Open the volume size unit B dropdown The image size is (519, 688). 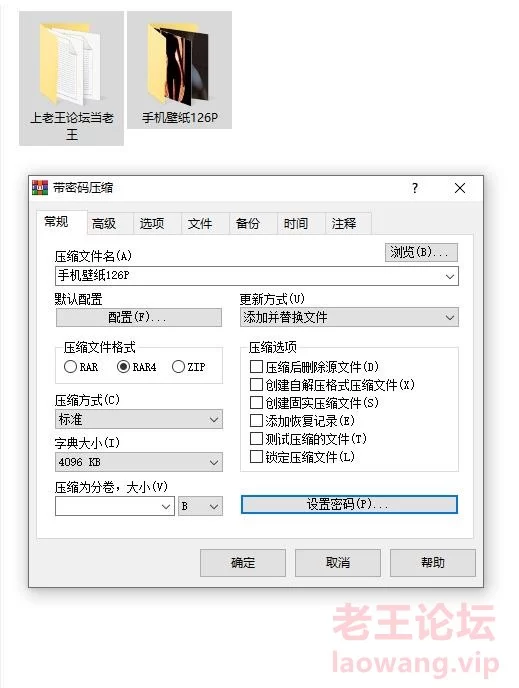(x=200, y=506)
